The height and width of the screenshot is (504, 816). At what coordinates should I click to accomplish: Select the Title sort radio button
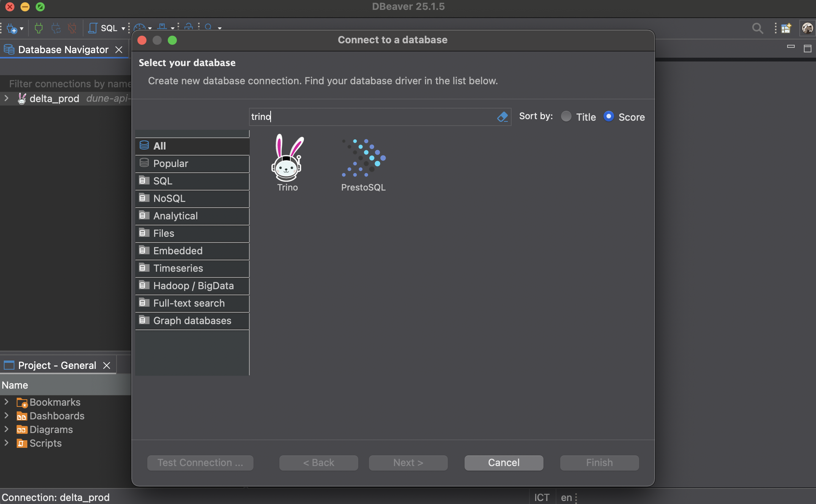pyautogui.click(x=566, y=117)
